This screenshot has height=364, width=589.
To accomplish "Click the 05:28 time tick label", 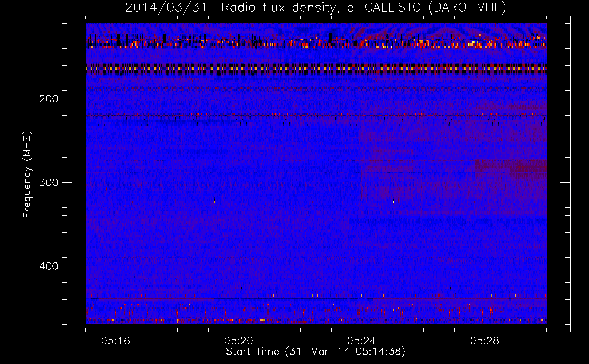I will pyautogui.click(x=485, y=341).
